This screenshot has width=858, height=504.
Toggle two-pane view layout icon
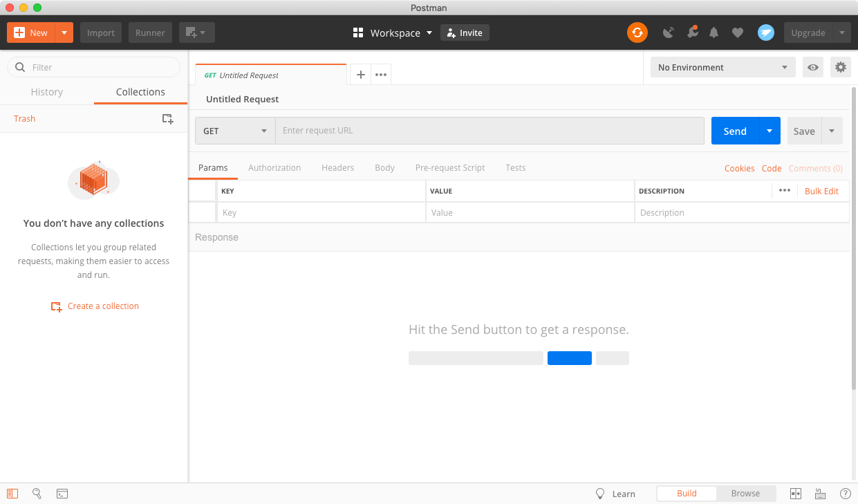[x=796, y=494]
